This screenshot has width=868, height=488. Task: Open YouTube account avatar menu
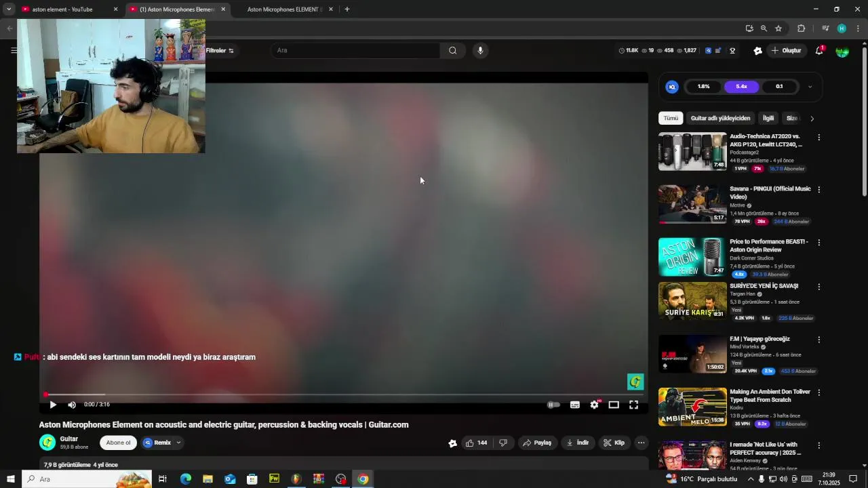842,51
